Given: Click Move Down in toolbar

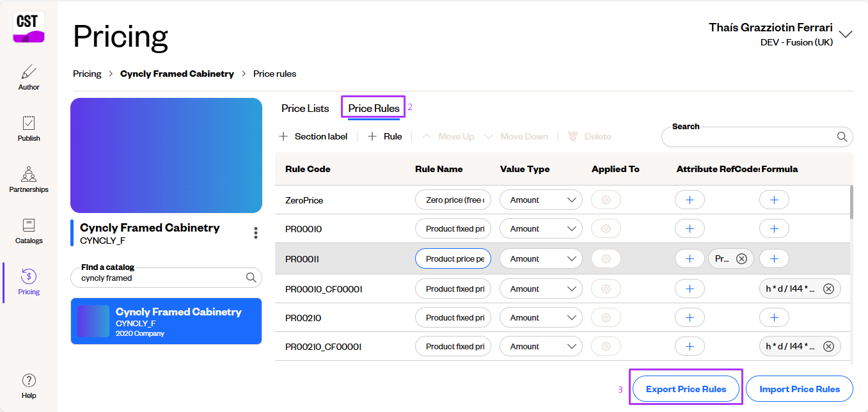Looking at the screenshot, I should coord(516,136).
